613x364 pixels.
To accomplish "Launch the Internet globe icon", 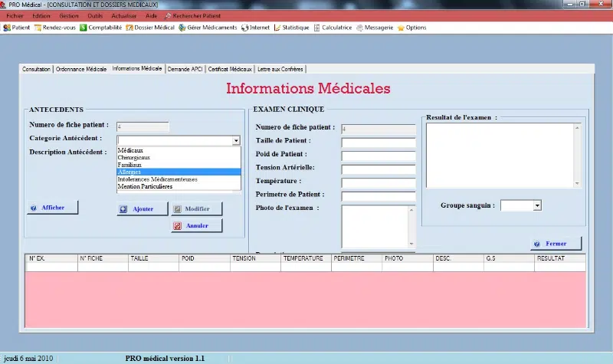I will pyautogui.click(x=244, y=28).
